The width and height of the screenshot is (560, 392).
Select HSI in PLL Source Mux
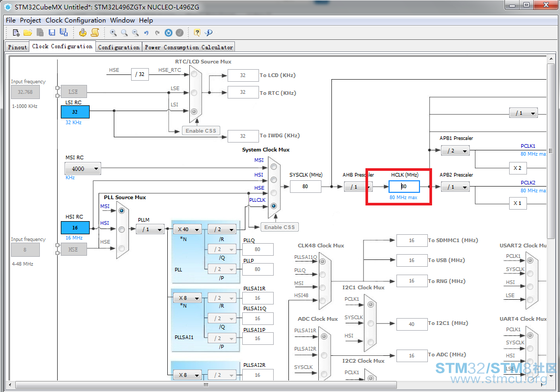pos(122,230)
